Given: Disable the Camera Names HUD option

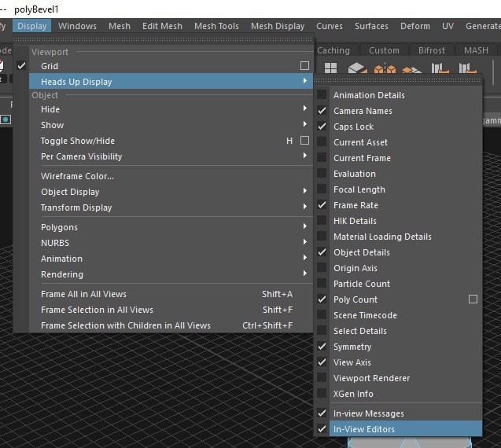Looking at the screenshot, I should pos(363,111).
